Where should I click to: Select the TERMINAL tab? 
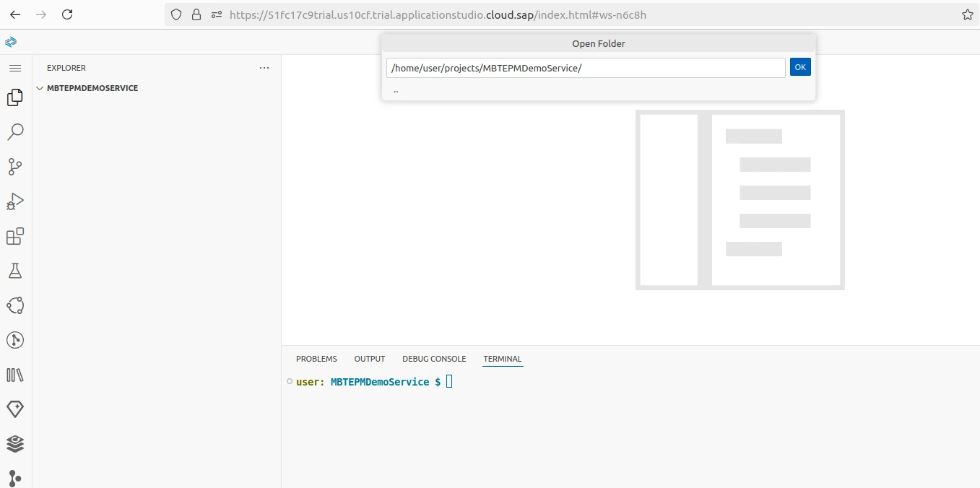coord(503,359)
